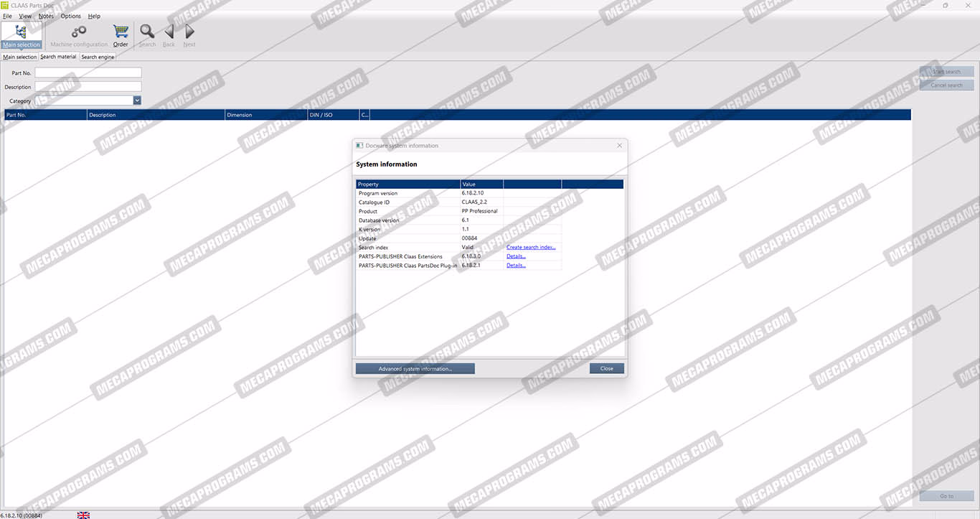Expand the Category dropdown
This screenshot has width=980, height=519.
pyautogui.click(x=137, y=101)
